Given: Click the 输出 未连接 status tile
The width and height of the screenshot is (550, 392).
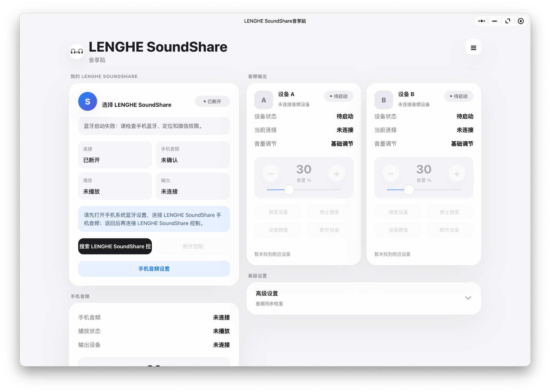Looking at the screenshot, I should click(193, 186).
